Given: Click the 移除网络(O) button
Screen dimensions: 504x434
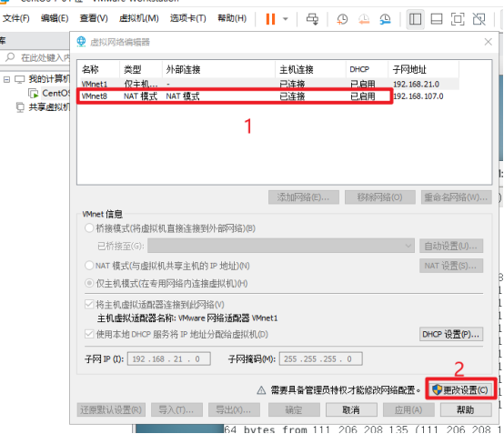Looking at the screenshot, I should [380, 197].
